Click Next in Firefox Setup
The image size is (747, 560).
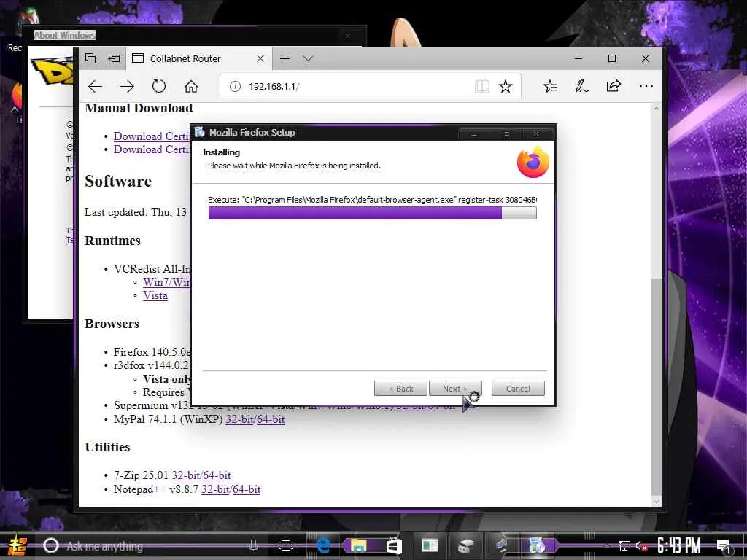[455, 389]
